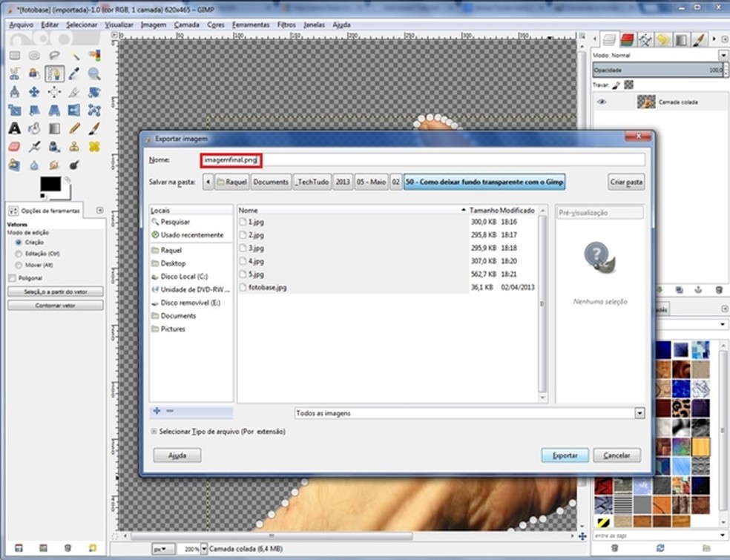730x560 pixels.
Task: Expand Selecionar Tipo de arquivo section
Action: tap(154, 432)
